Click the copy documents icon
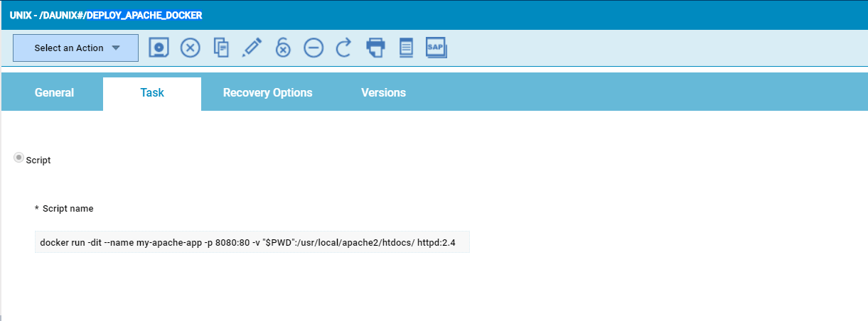868x321 pixels. coord(222,48)
